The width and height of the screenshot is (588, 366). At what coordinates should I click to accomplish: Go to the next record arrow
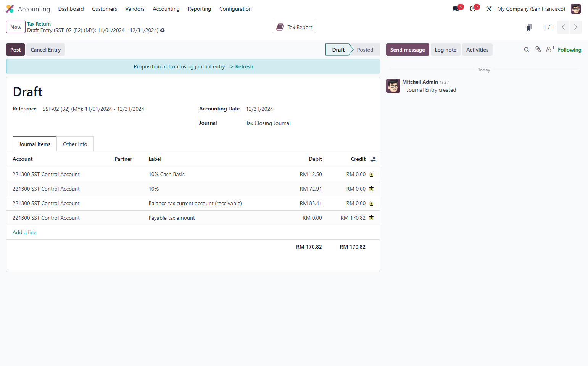pyautogui.click(x=576, y=27)
